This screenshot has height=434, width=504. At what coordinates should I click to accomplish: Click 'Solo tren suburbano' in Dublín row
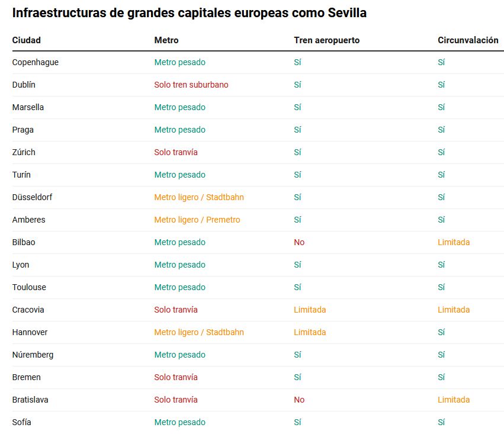click(x=191, y=85)
